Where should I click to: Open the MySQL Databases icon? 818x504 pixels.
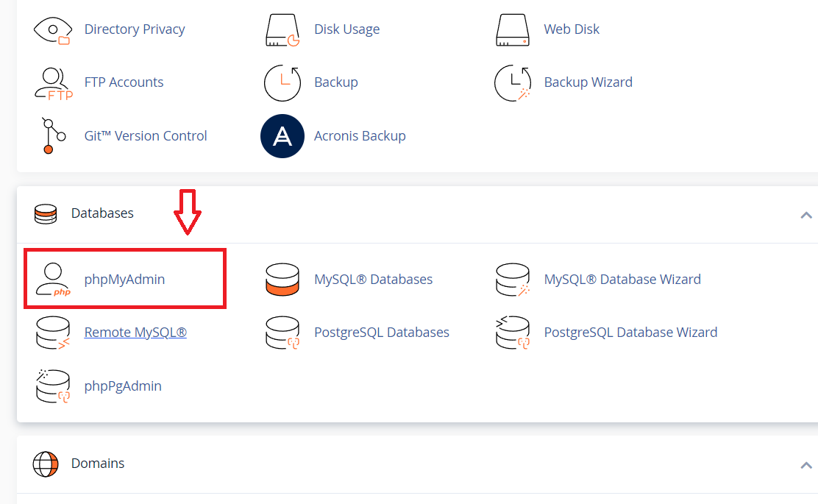point(282,280)
